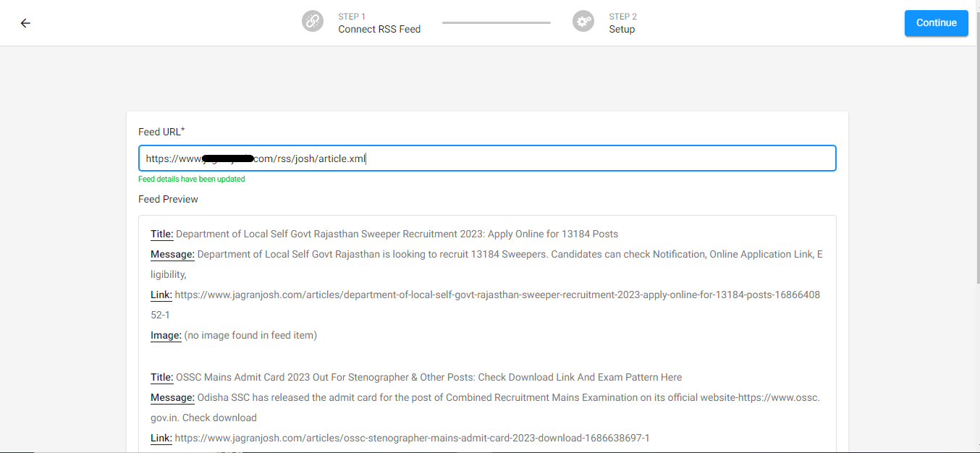Go back using the arrow icon
Image resolution: width=980 pixels, height=453 pixels.
click(x=25, y=23)
